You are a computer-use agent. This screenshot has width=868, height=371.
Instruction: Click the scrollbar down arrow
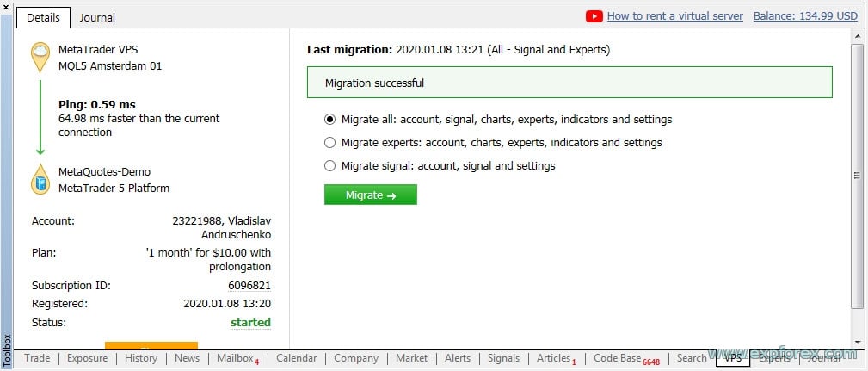[858, 343]
